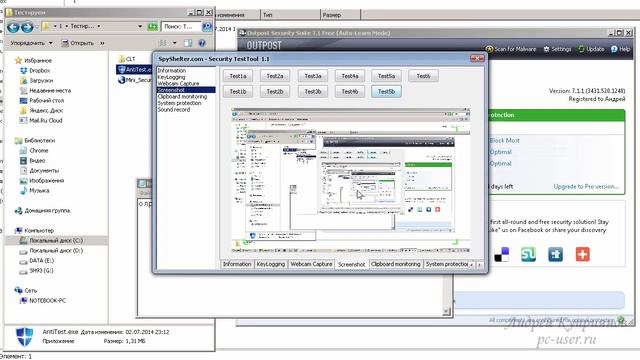Switch to the Webcam Capture bottom tab

tap(311, 264)
